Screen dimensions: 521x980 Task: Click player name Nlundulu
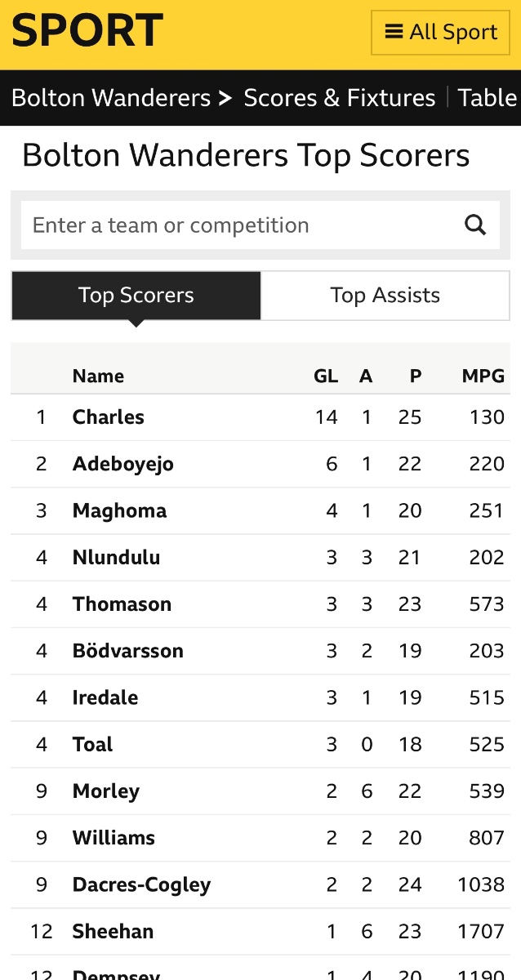click(116, 558)
